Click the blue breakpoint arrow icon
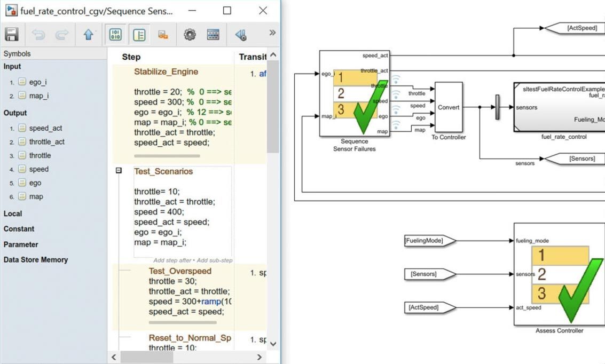 click(x=241, y=35)
